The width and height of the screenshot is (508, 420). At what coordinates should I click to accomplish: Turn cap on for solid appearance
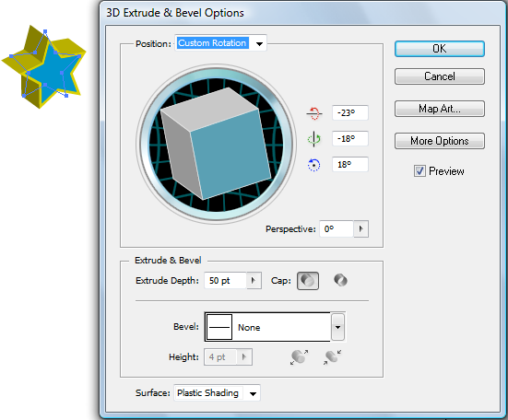point(308,281)
